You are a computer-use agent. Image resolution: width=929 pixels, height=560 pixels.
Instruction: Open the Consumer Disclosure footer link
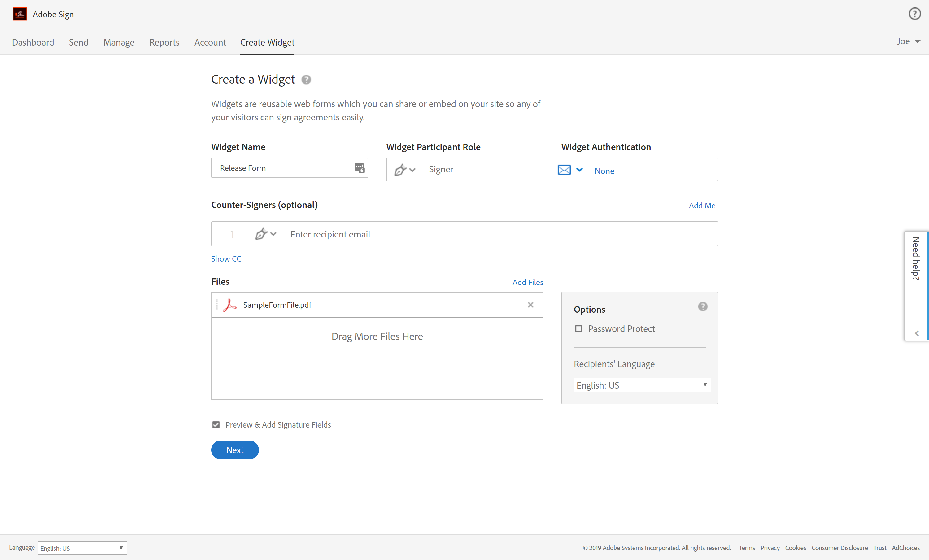(840, 548)
